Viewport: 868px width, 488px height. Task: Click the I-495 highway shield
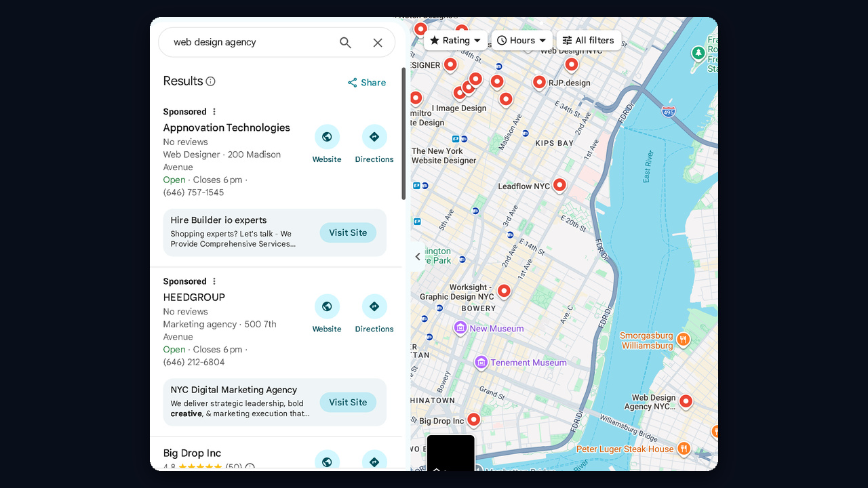pyautogui.click(x=669, y=111)
